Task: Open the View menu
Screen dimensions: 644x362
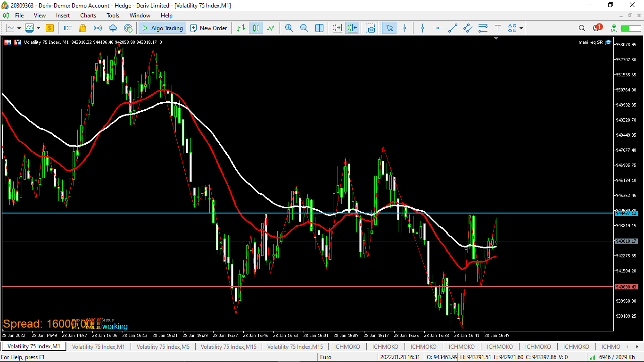Action: click(40, 16)
